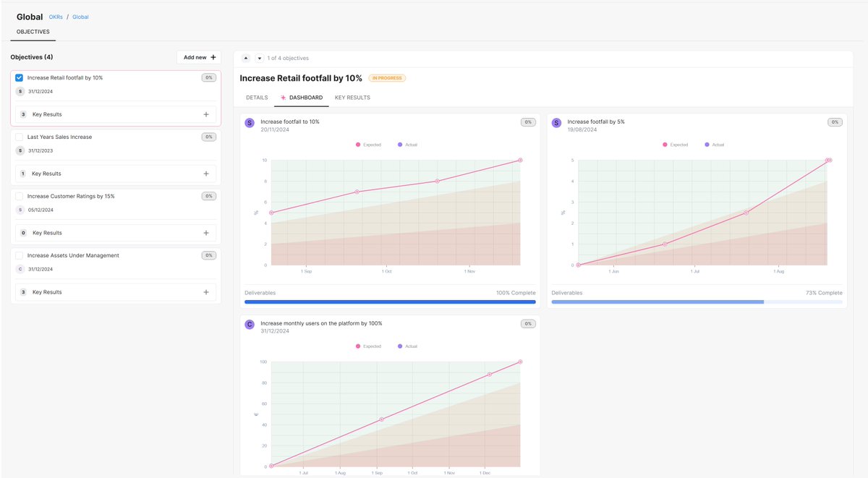This screenshot has height=478, width=868.
Task: Click the S owner badge under Increase Retail footfall objective
Action: coord(20,92)
